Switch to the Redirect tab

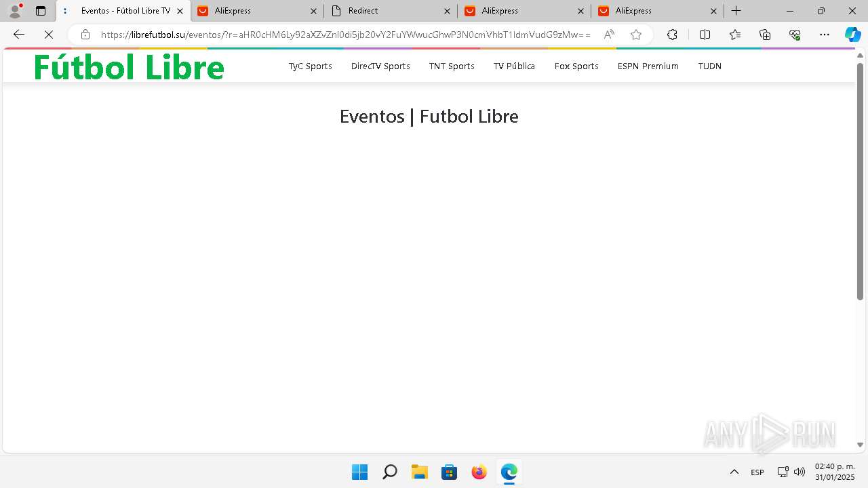[x=391, y=11]
